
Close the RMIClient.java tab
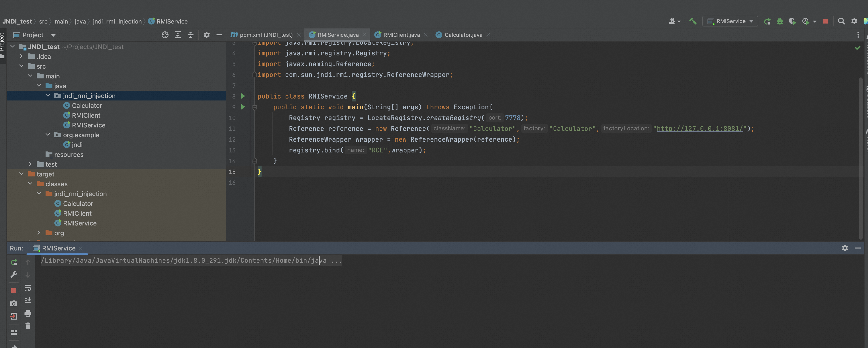click(x=426, y=35)
